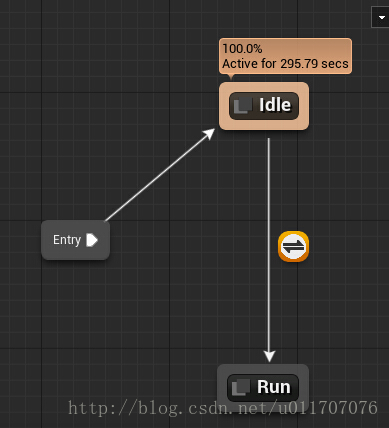Image resolution: width=389 pixels, height=428 pixels.
Task: Click the "100.0%" blend weight text
Action: point(242,49)
